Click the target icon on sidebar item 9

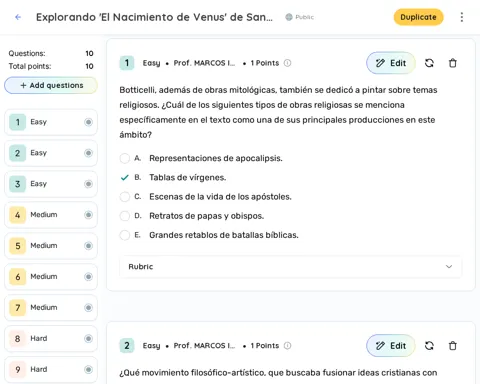[x=88, y=369]
